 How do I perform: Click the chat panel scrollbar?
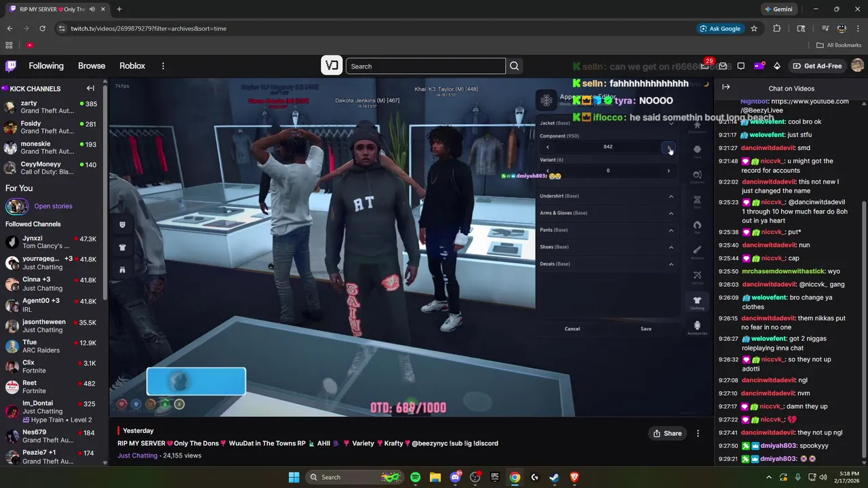click(x=863, y=329)
